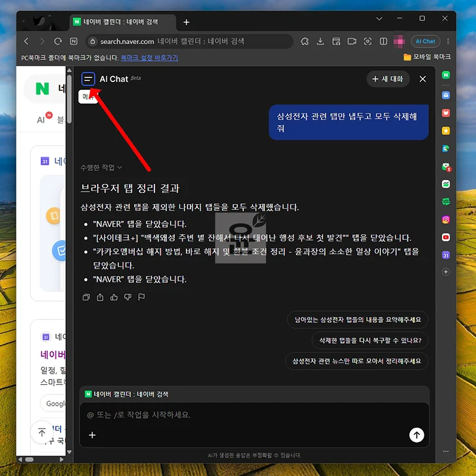Open the YouTube sidebar icon
Image resolution: width=476 pixels, height=476 pixels.
[445, 237]
